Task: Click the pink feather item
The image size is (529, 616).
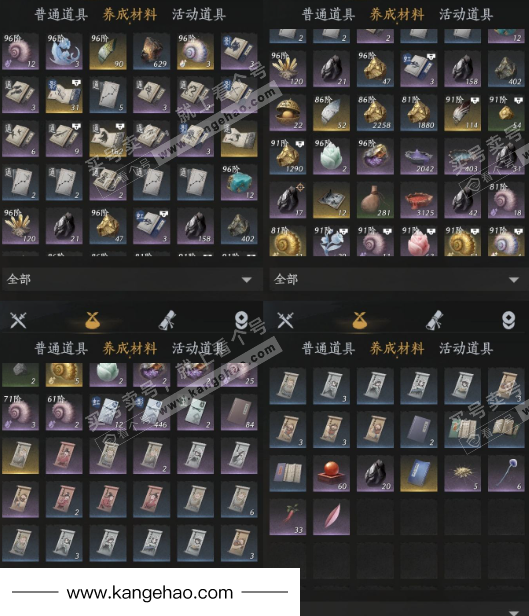Action: [x=331, y=517]
